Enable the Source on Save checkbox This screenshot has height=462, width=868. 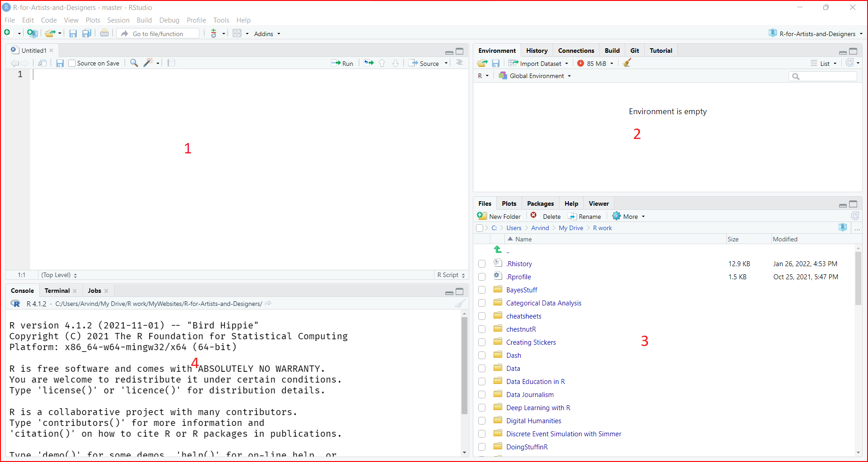click(72, 63)
